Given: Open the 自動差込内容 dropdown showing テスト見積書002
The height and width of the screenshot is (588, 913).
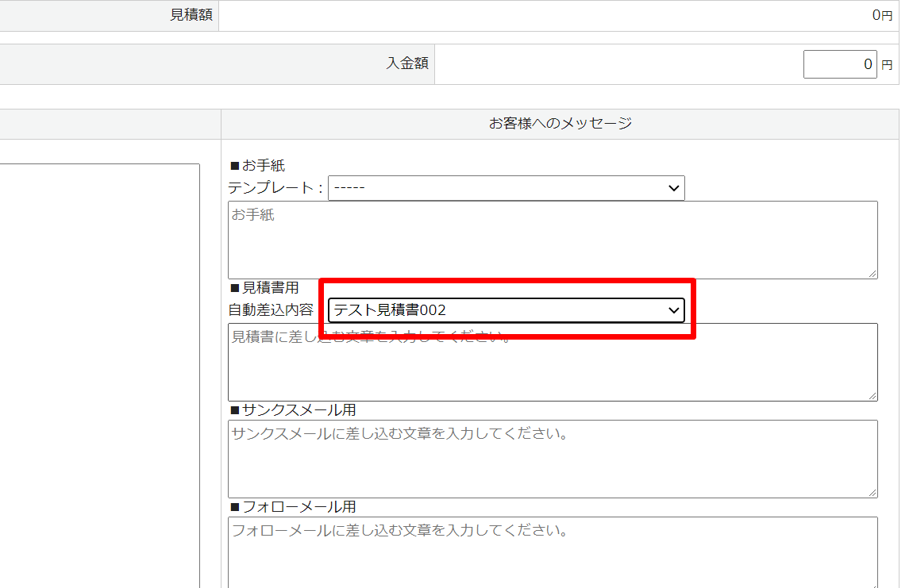Looking at the screenshot, I should tap(506, 310).
